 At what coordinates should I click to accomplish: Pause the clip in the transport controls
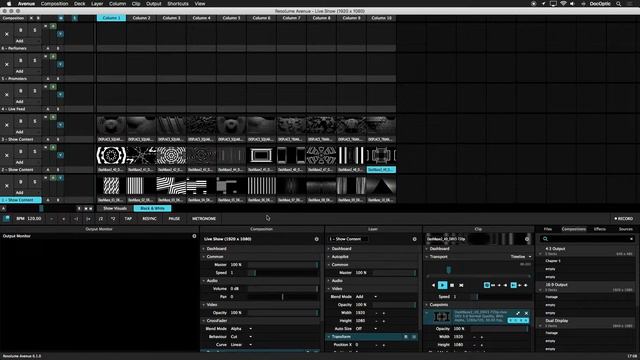coord(451,285)
